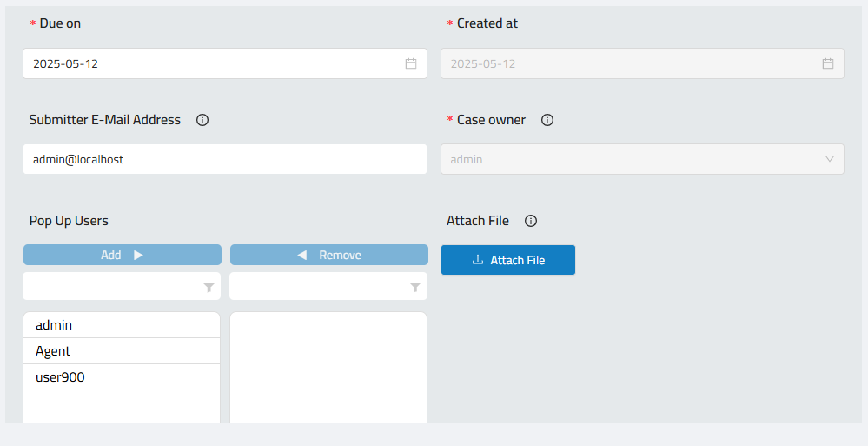Click the empty selected users list box
Viewport: 868px width, 446px height.
[x=328, y=368]
